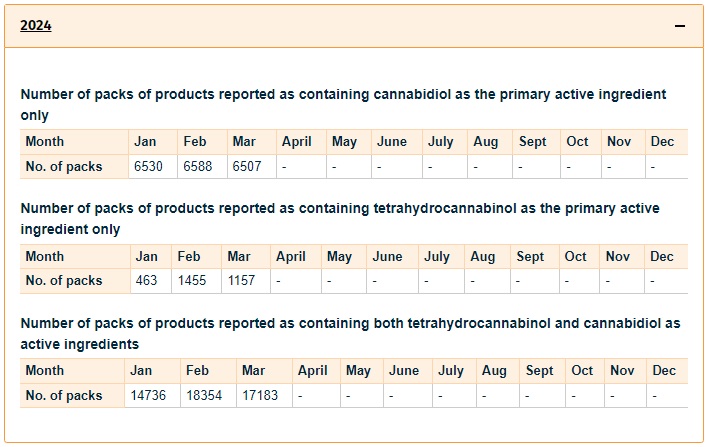Click 'No. of packs' label in tetrahydrocannabinol-only table

[64, 281]
